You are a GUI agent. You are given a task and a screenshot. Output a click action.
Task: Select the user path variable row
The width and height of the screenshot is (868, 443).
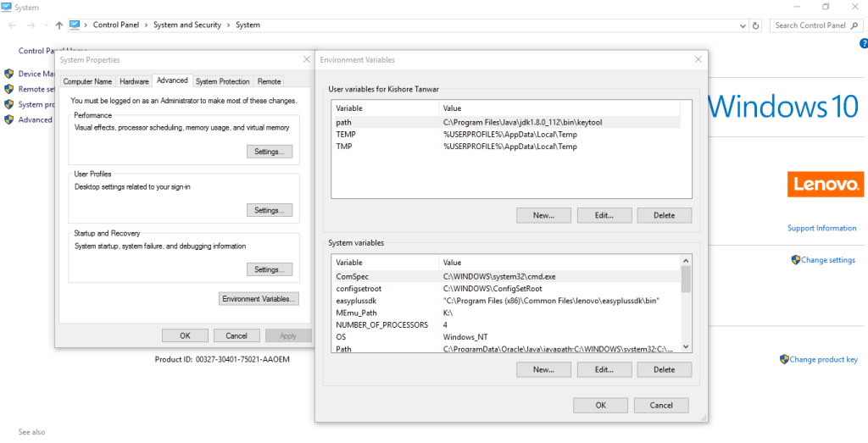point(506,122)
